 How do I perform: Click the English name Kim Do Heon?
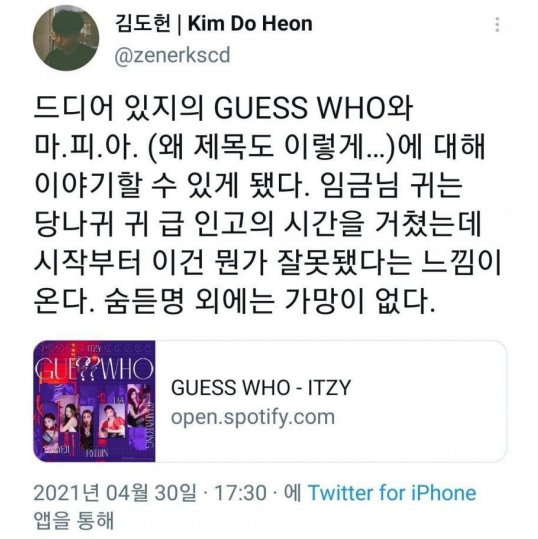(250, 24)
